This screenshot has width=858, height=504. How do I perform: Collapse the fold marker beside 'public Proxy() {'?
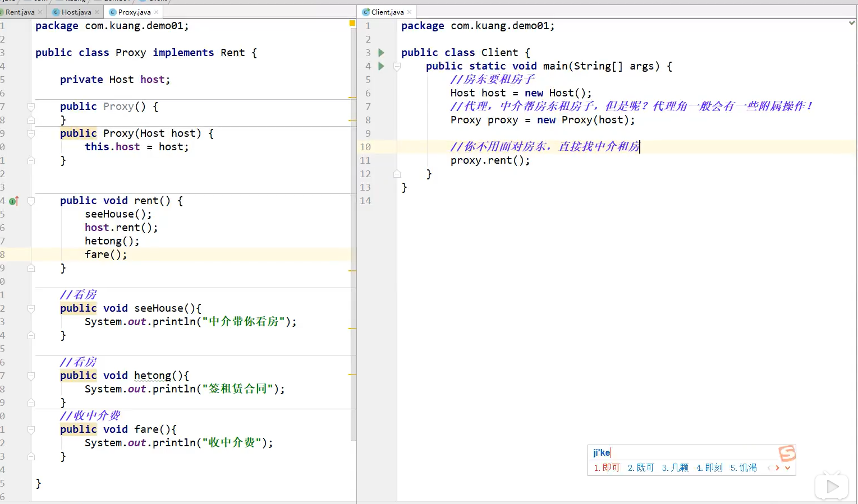pos(31,107)
